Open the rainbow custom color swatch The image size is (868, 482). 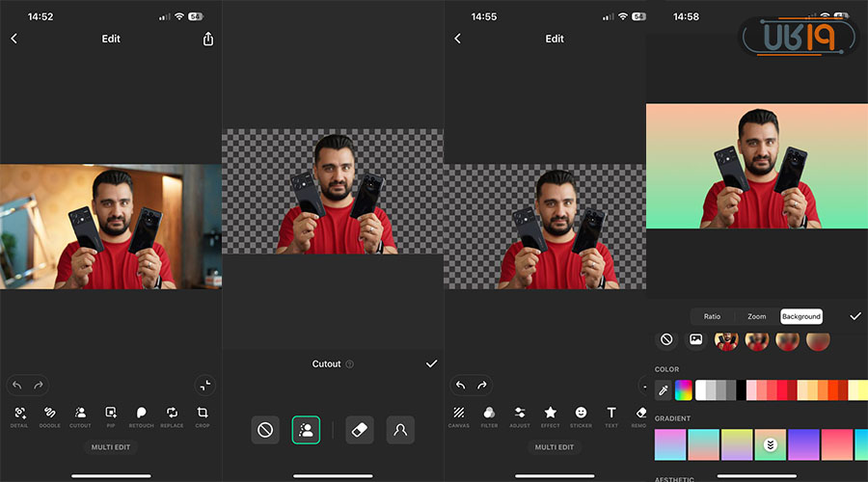click(684, 390)
